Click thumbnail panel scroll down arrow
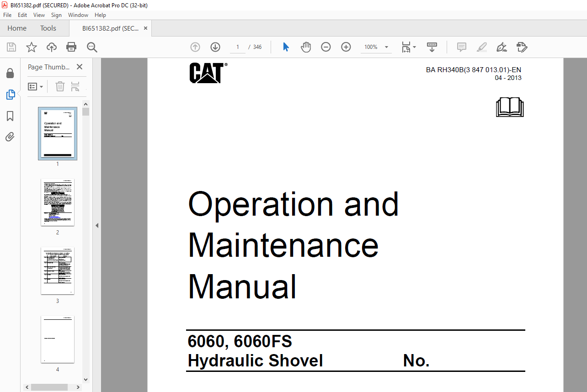The height and width of the screenshot is (392, 587). point(85,379)
